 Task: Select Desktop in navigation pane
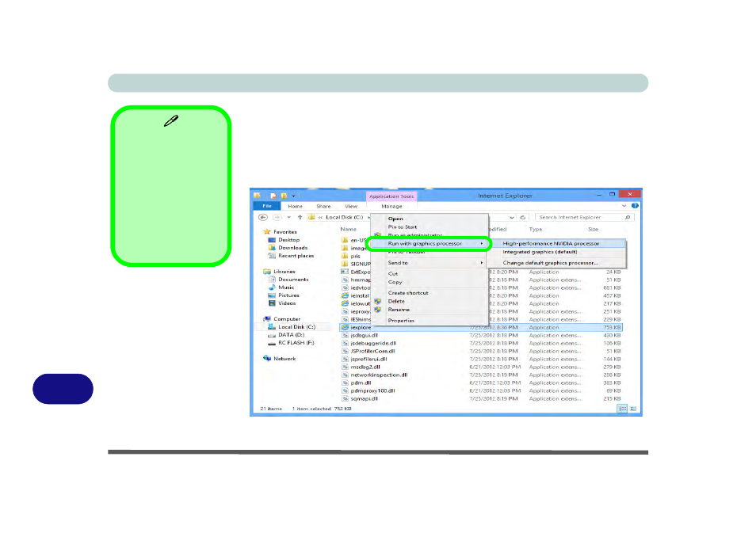(x=288, y=240)
